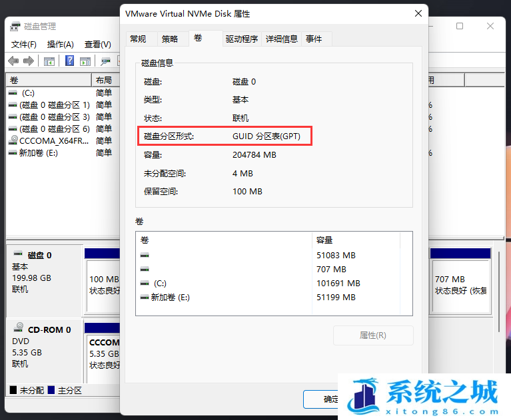Click the 204784 MB capacity value
Screen dimensions: 511x420
[255, 155]
